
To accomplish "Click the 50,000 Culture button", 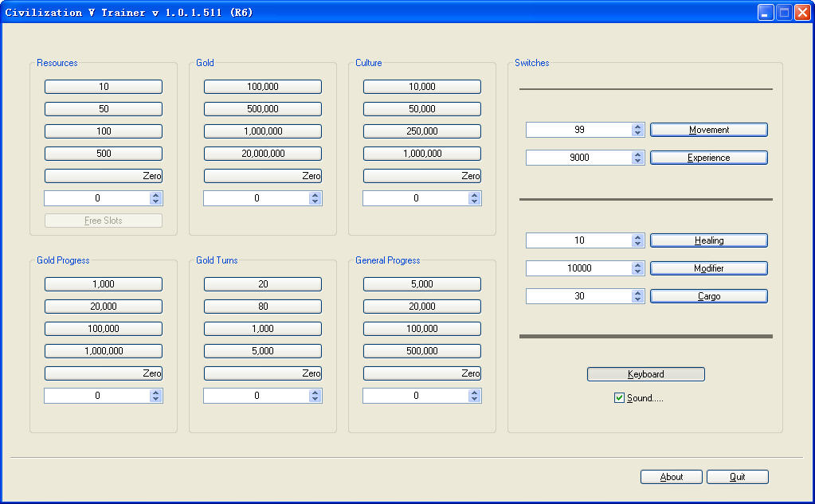I will coord(422,109).
